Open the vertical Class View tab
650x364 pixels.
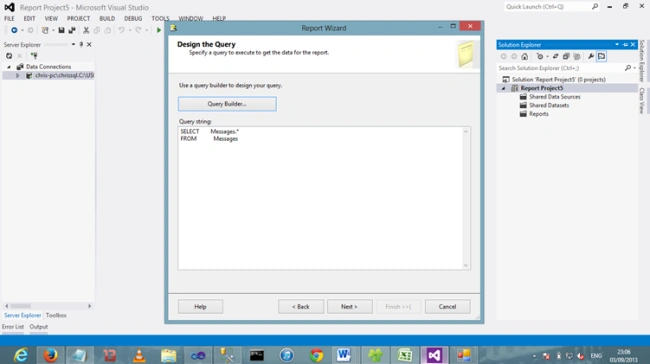(x=642, y=100)
